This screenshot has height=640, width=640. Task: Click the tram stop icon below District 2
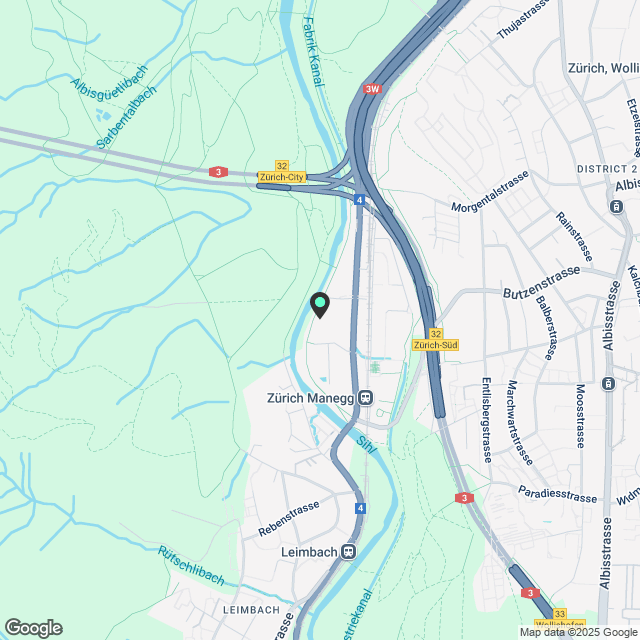click(617, 207)
